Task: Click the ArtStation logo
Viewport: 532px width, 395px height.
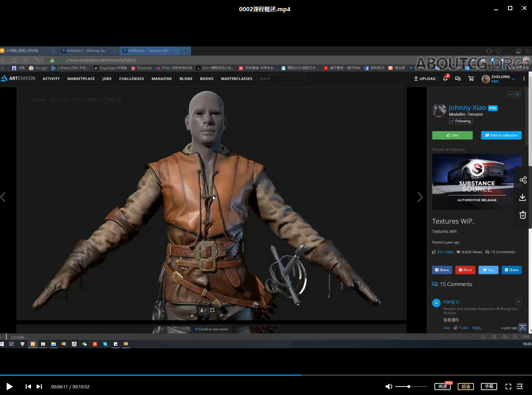Action: (17, 78)
